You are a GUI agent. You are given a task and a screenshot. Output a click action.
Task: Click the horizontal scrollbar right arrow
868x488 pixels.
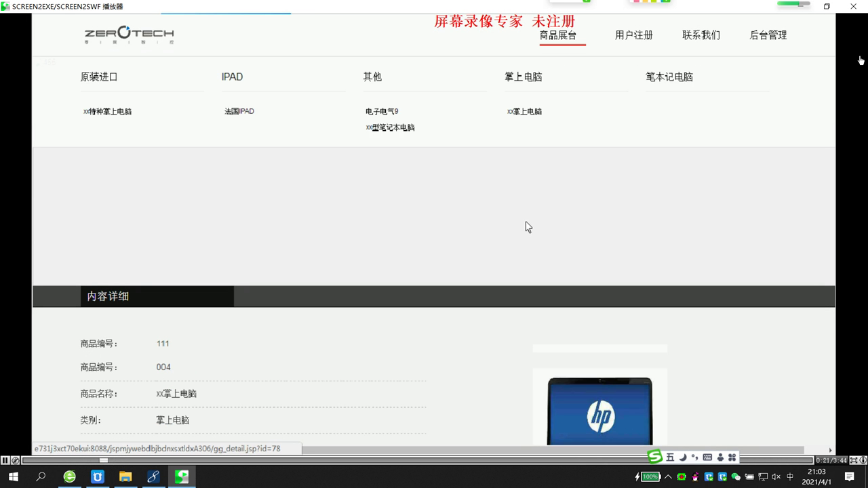click(830, 450)
